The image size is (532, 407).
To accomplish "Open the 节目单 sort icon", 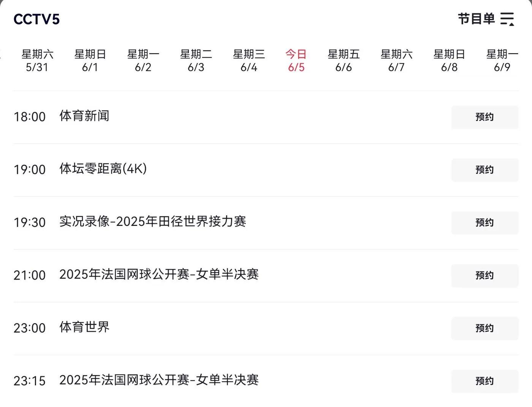I will coord(507,19).
